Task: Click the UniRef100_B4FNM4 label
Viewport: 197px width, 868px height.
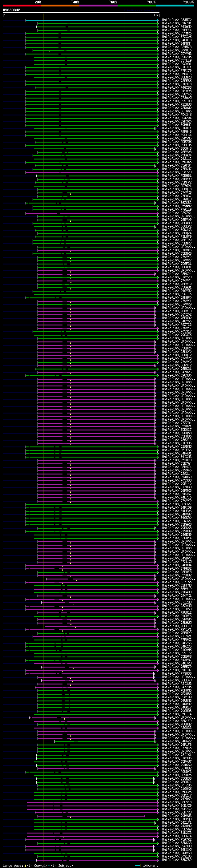Action: [177, 43]
